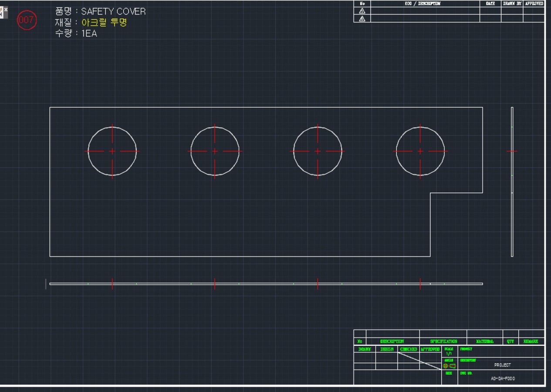Click the 'QTY' title block header
The width and height of the screenshot is (551, 392).
click(510, 341)
